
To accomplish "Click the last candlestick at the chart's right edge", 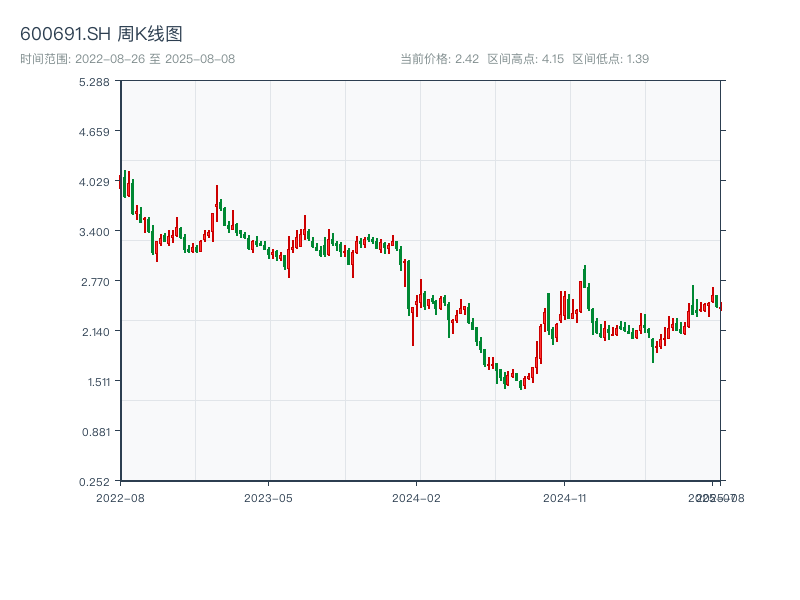I will [720, 306].
